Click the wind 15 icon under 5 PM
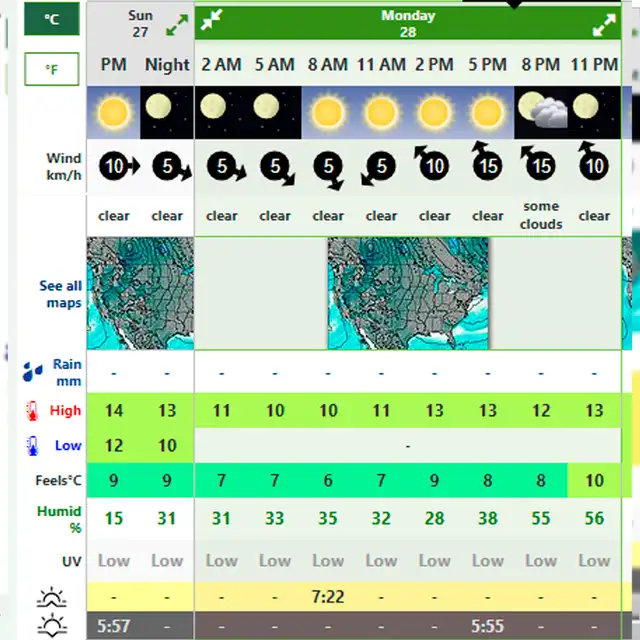The width and height of the screenshot is (640, 640). (x=487, y=161)
